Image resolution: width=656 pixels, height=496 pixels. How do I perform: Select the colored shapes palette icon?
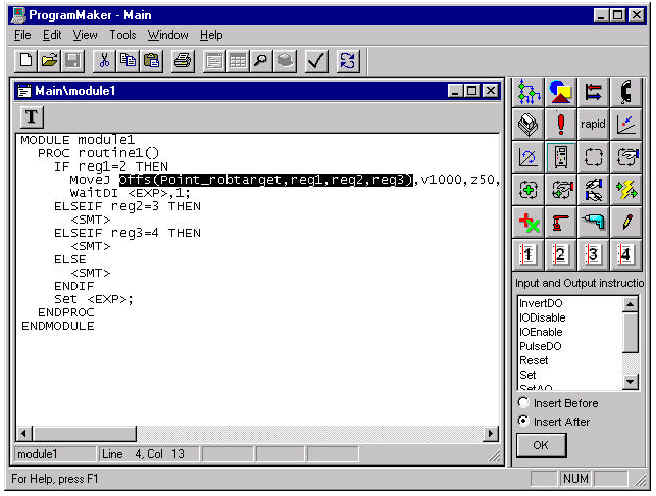(561, 92)
